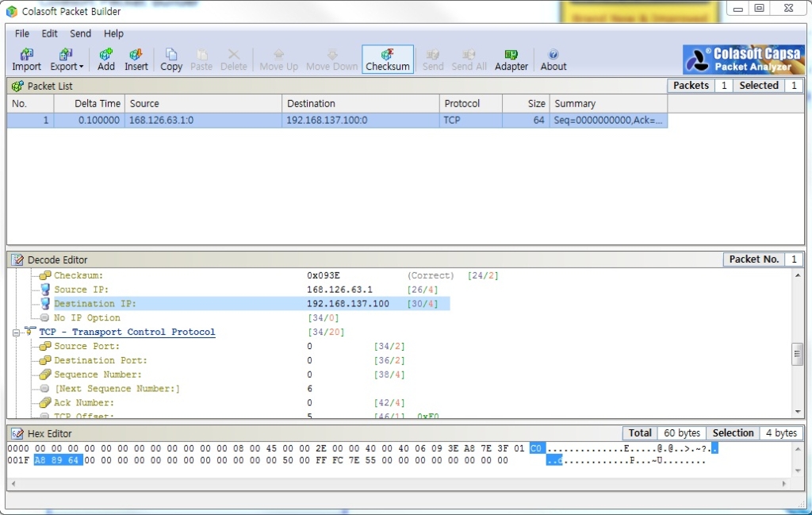Click the Decode Editor scroll-up arrow
Image resolution: width=812 pixels, height=515 pixels.
coord(798,275)
